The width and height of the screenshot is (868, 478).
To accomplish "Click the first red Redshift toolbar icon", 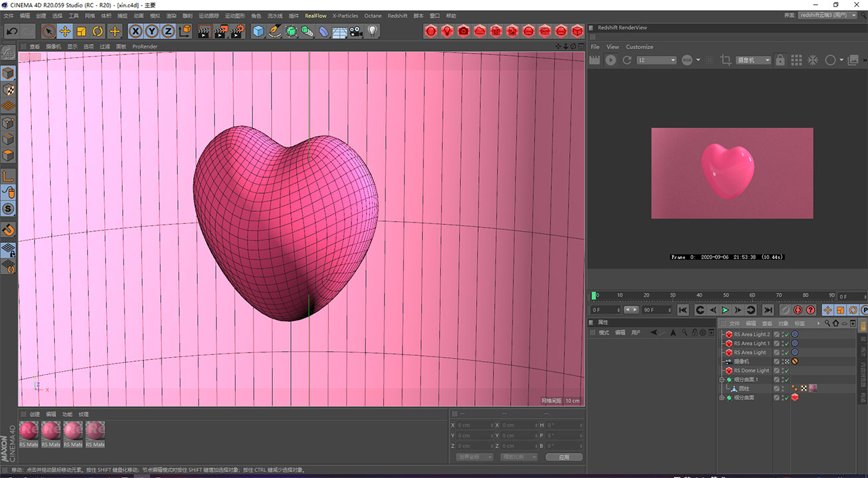I will [x=431, y=31].
